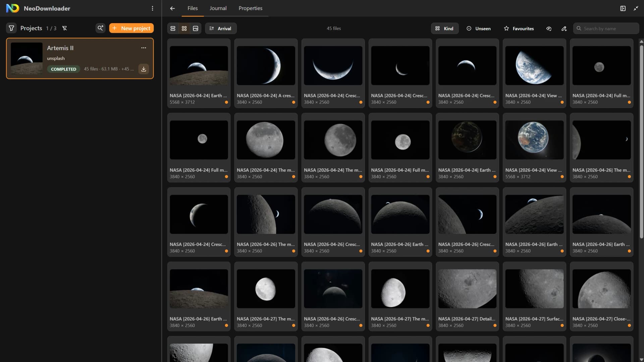Image resolution: width=644 pixels, height=362 pixels.
Task: Click the 'Artemis II' project title
Action: [x=60, y=48]
